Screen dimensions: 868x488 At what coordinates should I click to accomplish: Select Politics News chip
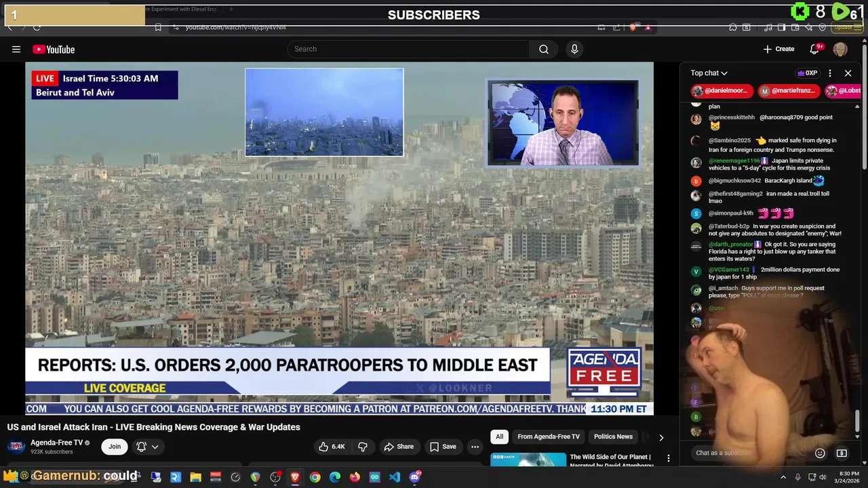[x=613, y=436]
